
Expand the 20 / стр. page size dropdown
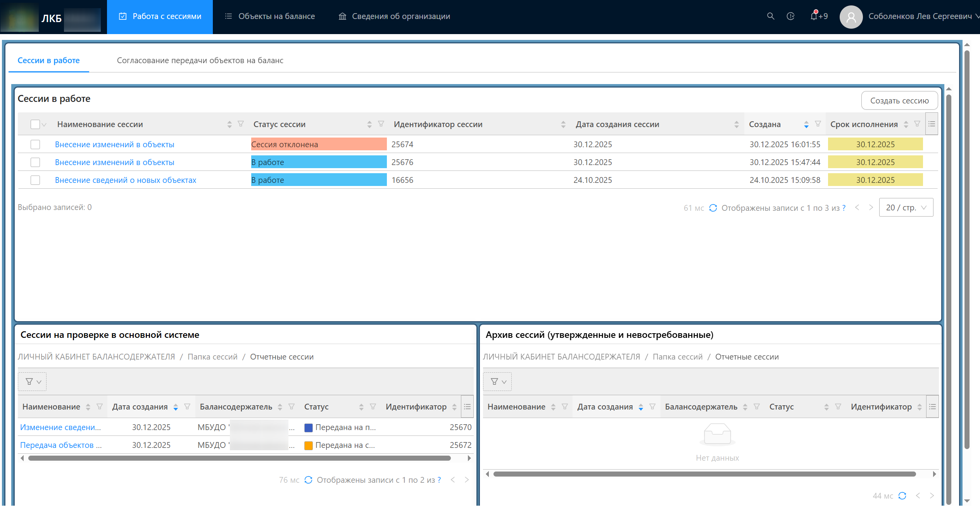(x=906, y=208)
